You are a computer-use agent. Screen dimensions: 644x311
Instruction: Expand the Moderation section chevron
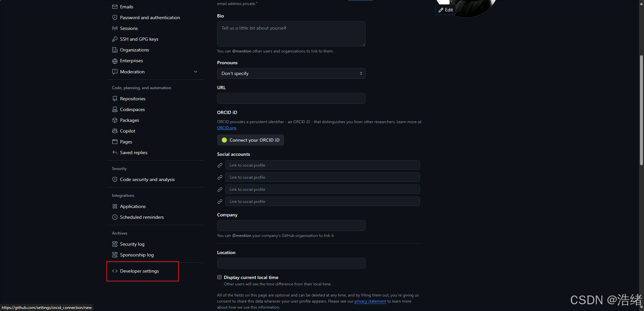point(196,72)
